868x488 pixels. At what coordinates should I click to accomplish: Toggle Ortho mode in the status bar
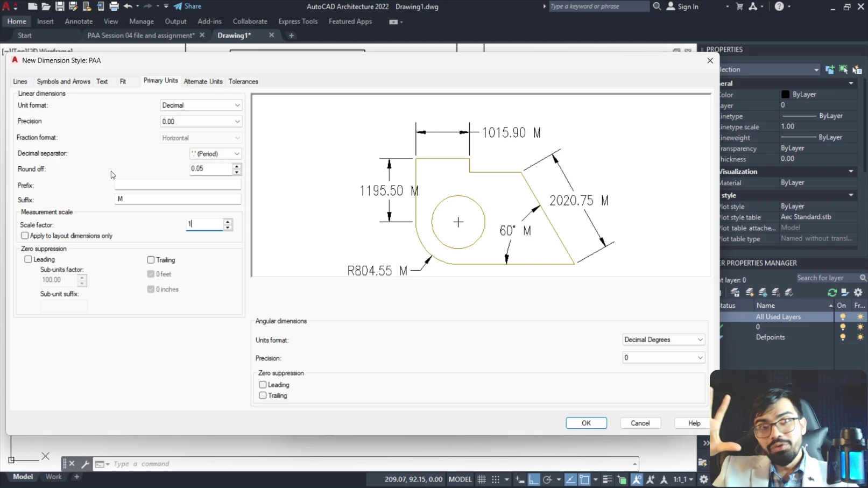[533, 479]
